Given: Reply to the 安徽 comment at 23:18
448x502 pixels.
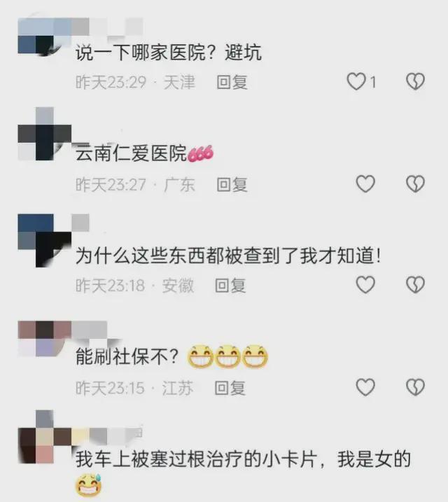Looking at the screenshot, I should 230,286.
